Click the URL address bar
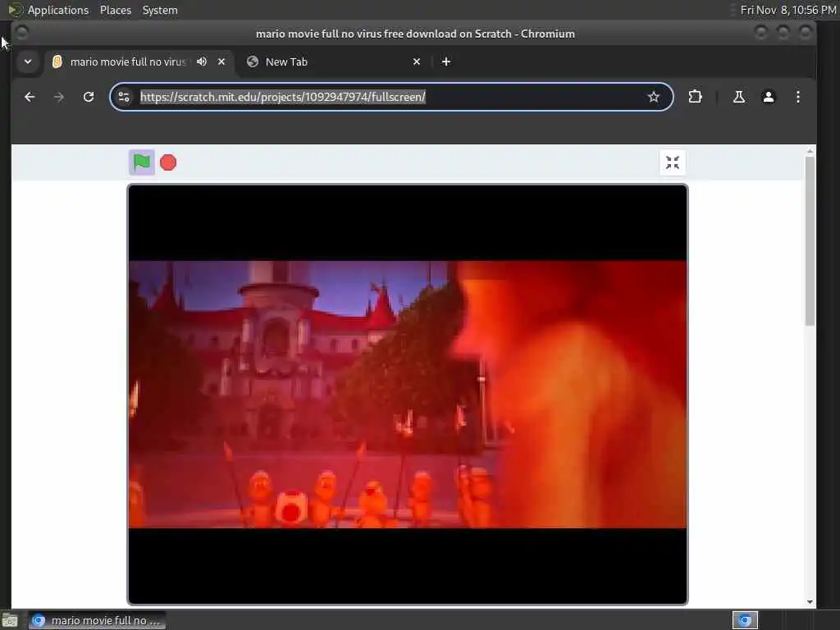The image size is (840, 630). pyautogui.click(x=390, y=97)
